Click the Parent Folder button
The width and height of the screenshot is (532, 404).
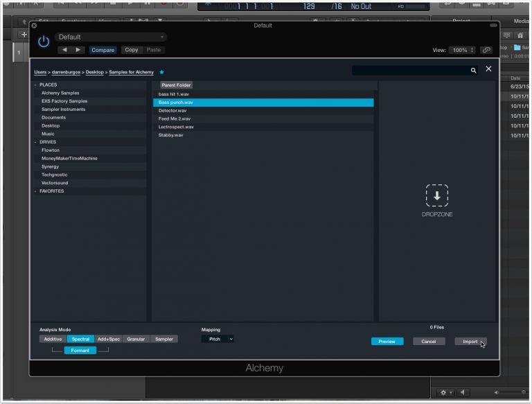point(176,85)
